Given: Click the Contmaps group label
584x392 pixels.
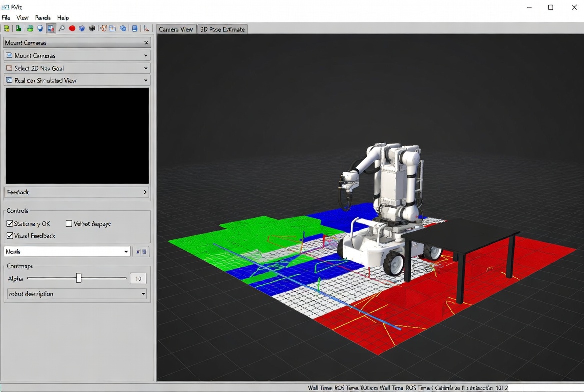Looking at the screenshot, I should point(19,266).
